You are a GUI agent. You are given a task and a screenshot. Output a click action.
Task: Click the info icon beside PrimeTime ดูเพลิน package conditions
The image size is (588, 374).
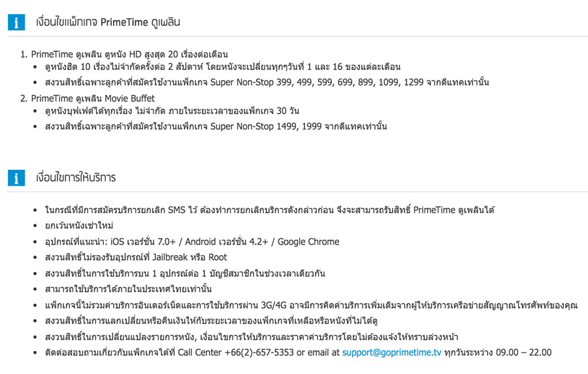click(16, 22)
